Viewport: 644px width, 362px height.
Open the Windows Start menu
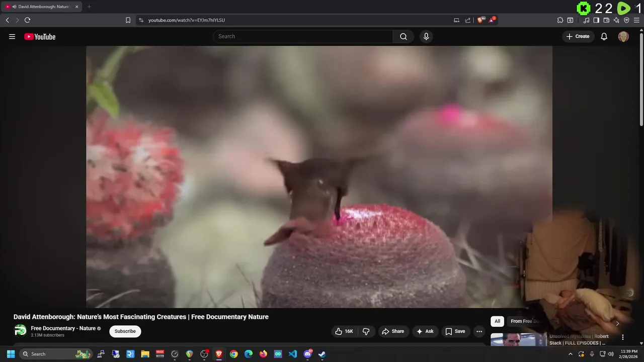pyautogui.click(x=11, y=354)
